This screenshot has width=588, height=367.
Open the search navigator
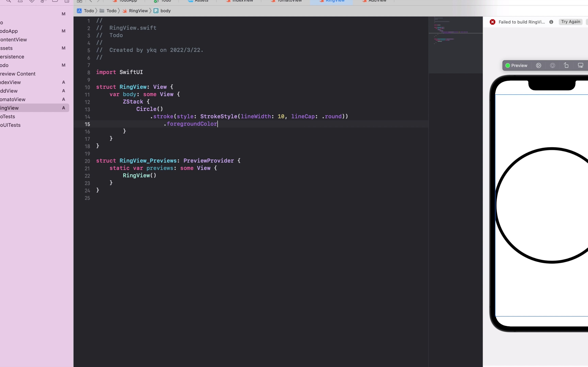coord(9,1)
